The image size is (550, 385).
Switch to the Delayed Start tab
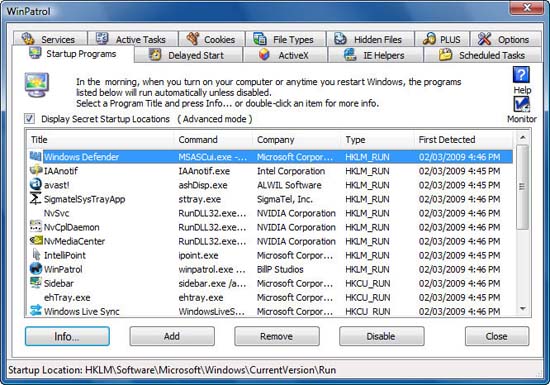pyautogui.click(x=188, y=55)
